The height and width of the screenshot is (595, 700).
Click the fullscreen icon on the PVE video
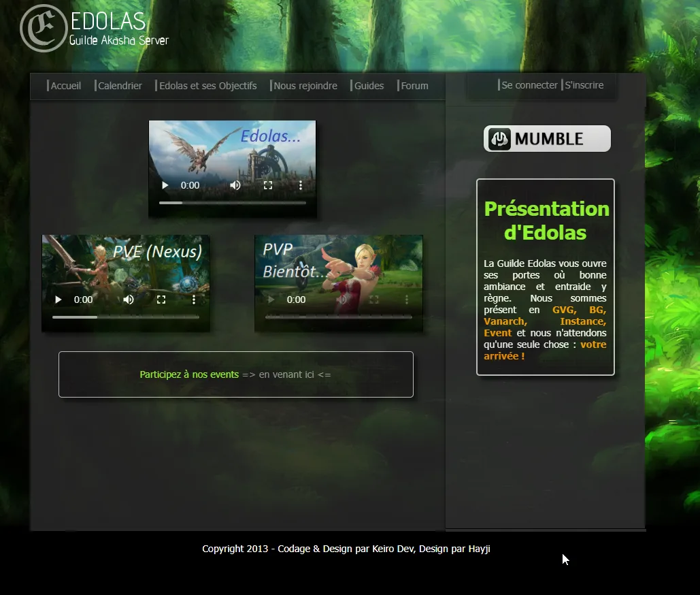161,299
